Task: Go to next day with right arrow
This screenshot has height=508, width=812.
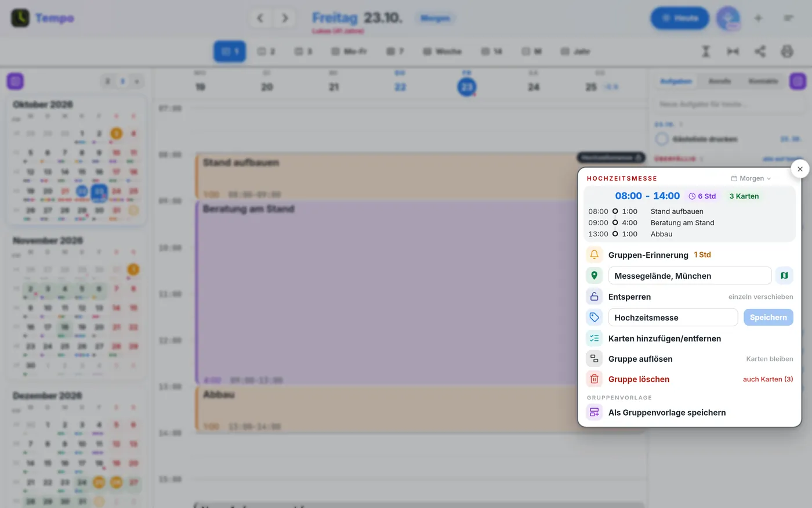Action: (285, 18)
